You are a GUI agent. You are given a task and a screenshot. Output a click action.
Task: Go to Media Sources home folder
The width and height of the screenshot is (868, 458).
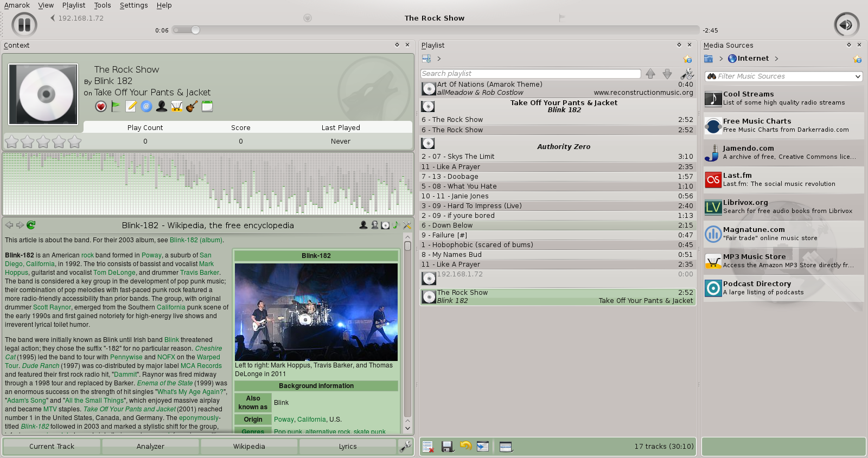point(709,59)
